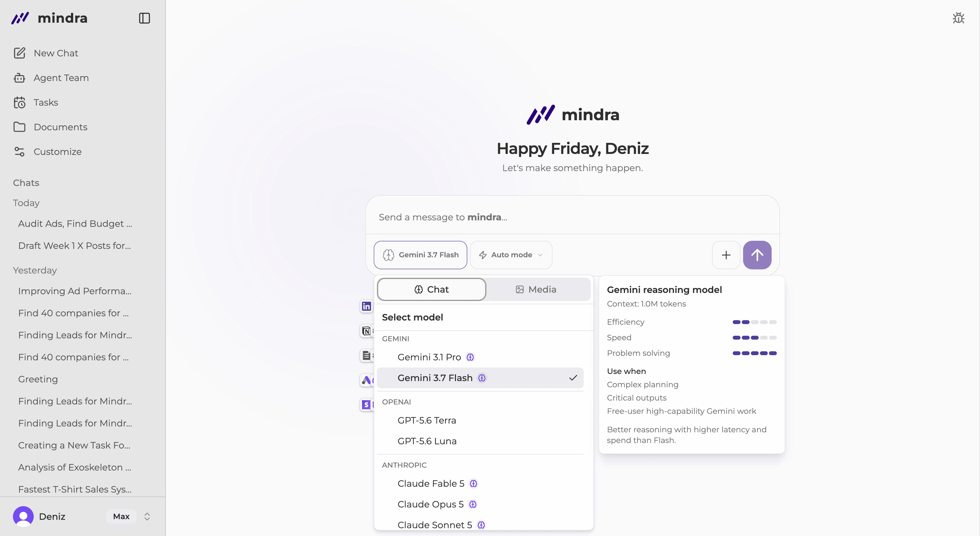This screenshot has width=980, height=536.
Task: Click the Speed rating bar
Action: point(754,338)
